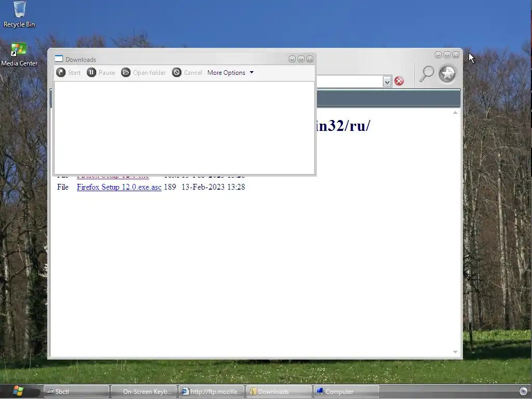Maximize the browser window

(x=447, y=55)
